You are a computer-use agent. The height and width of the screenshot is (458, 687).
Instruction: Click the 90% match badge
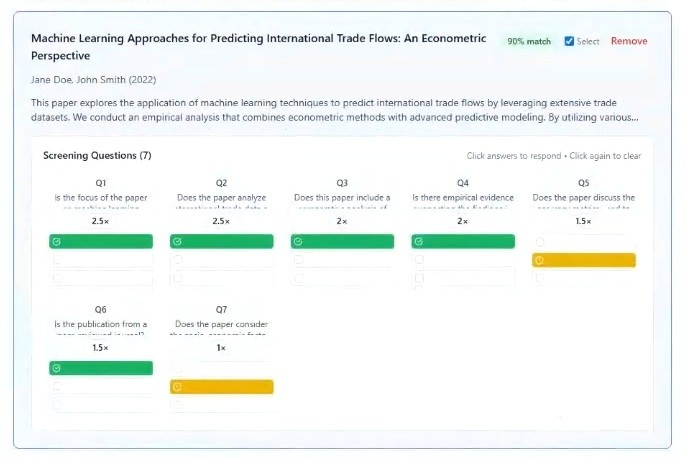click(x=528, y=41)
